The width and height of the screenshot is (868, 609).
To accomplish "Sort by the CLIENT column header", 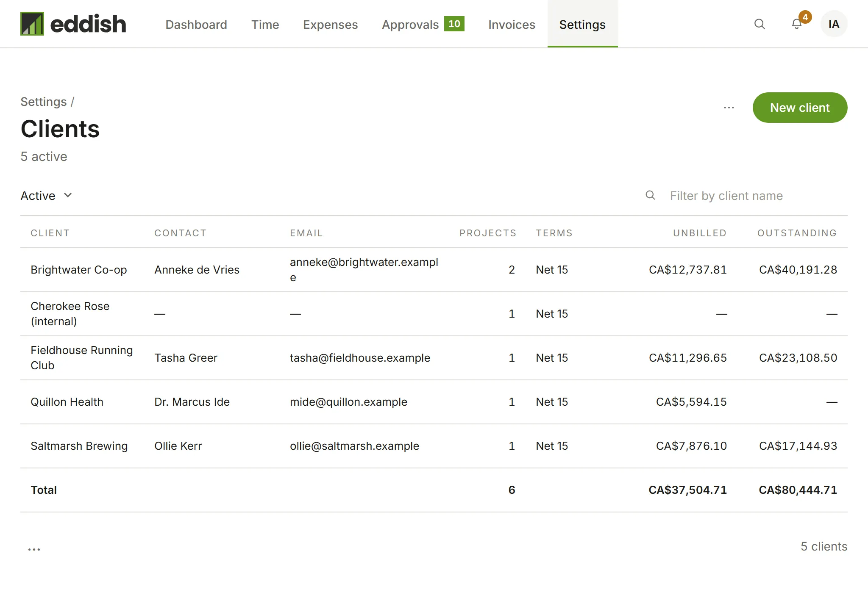I will [x=50, y=233].
